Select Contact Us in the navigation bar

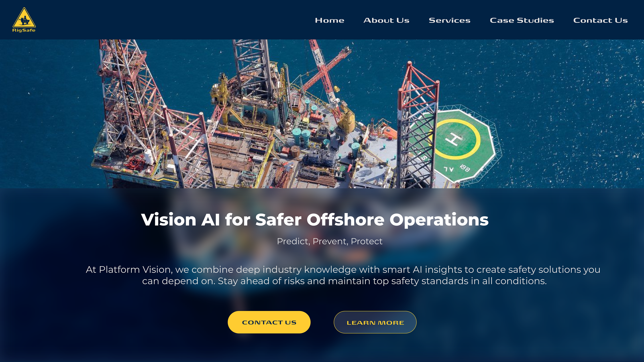[600, 20]
